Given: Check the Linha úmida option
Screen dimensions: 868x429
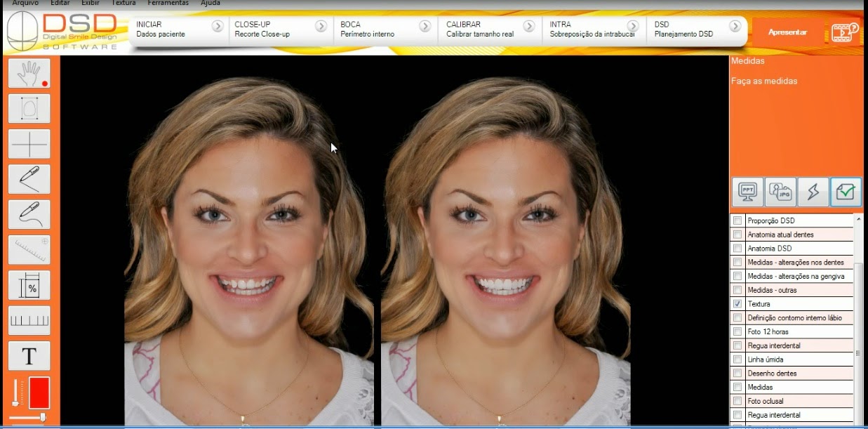Looking at the screenshot, I should [737, 359].
